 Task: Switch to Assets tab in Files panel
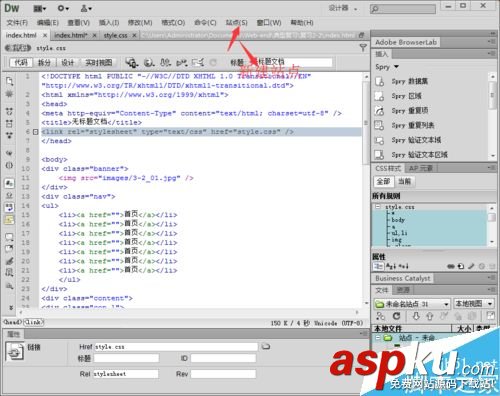403,290
